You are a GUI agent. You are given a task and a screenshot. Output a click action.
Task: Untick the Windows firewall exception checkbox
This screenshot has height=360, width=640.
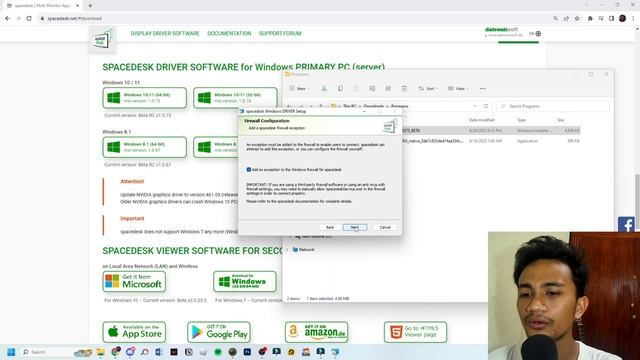pyautogui.click(x=249, y=169)
